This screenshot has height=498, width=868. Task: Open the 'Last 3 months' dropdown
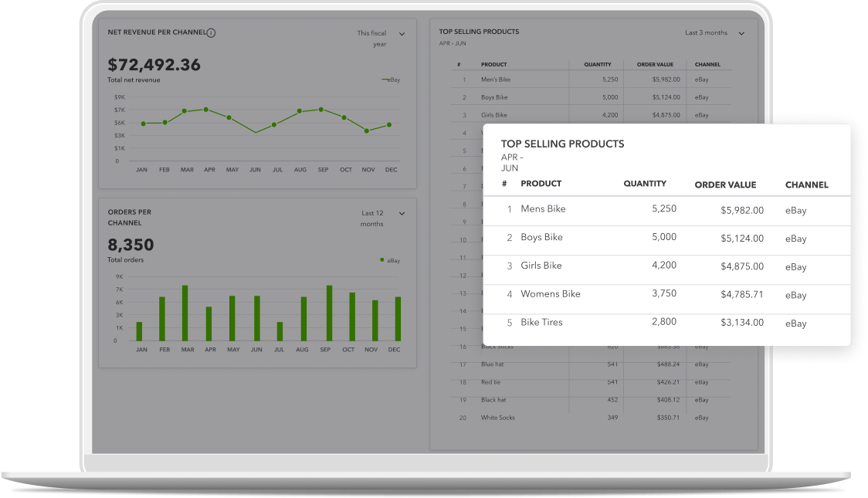741,34
